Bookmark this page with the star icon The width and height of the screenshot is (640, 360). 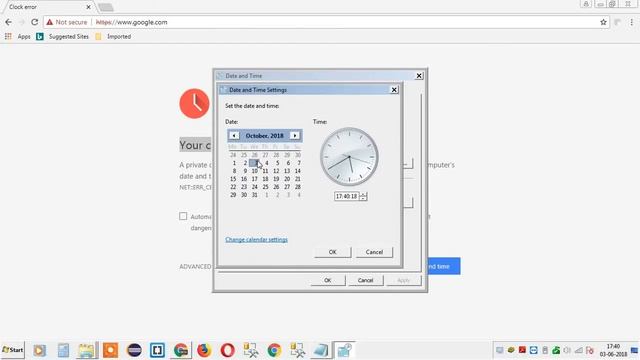pyautogui.click(x=603, y=22)
